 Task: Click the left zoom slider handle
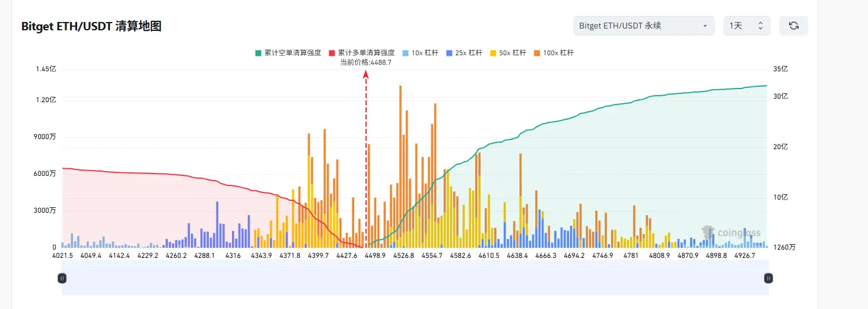tap(62, 278)
